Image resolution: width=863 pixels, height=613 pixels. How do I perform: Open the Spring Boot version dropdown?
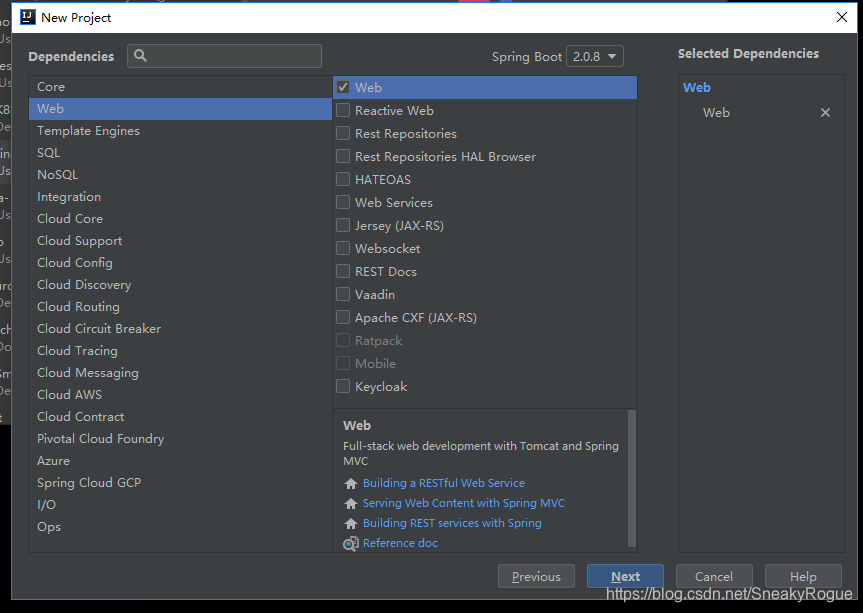tap(594, 56)
